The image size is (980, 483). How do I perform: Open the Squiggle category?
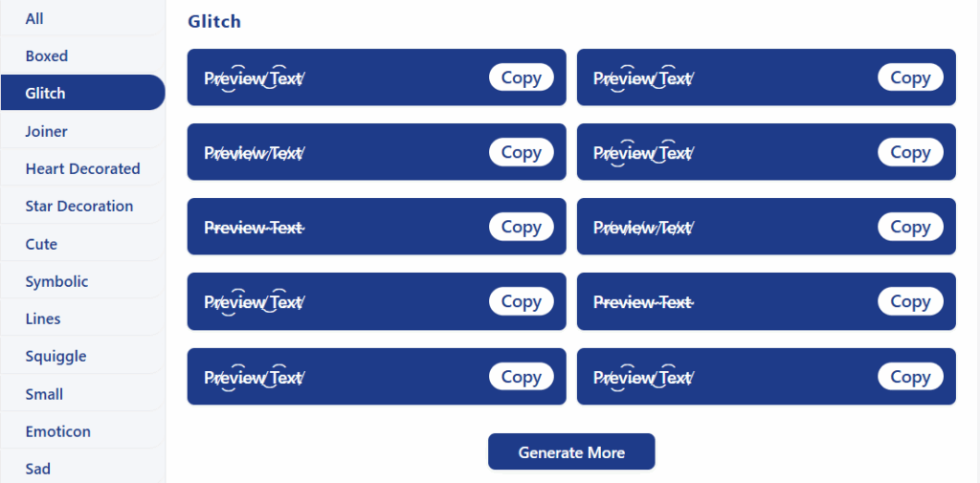coord(82,356)
